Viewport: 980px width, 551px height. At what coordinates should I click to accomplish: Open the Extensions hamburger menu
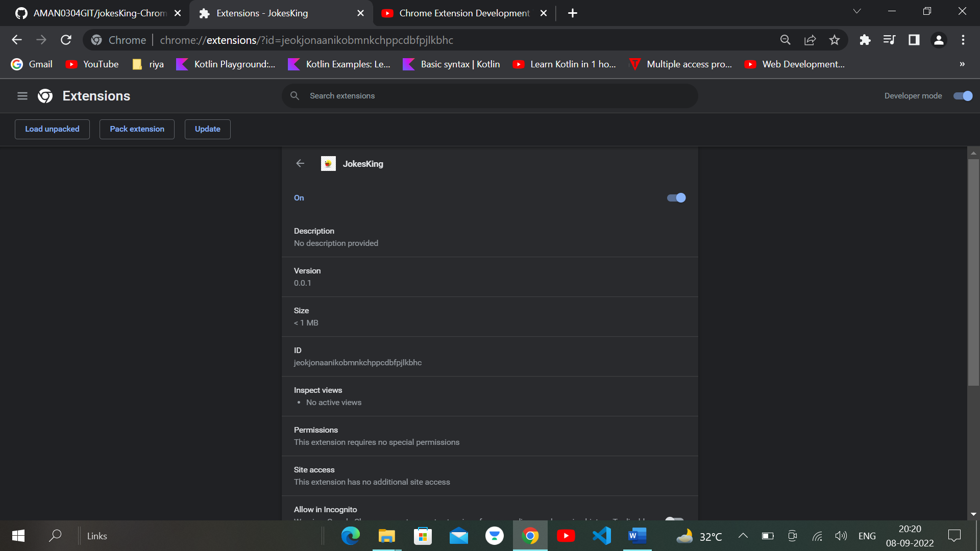click(x=22, y=96)
